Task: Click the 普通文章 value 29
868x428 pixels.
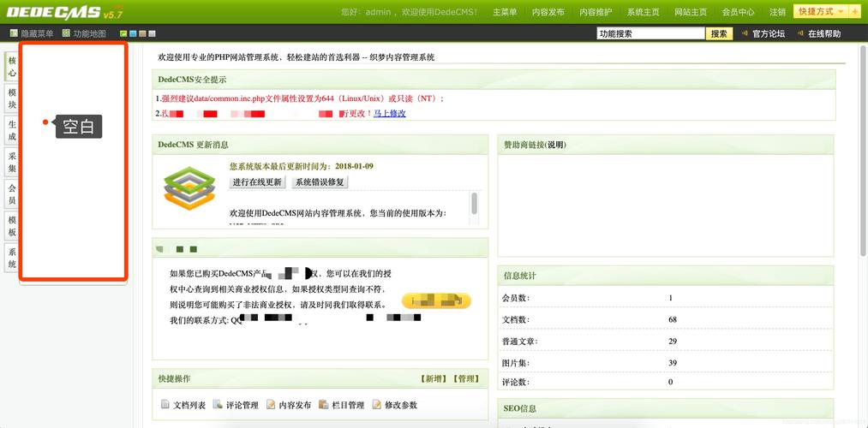Action: 673,342
